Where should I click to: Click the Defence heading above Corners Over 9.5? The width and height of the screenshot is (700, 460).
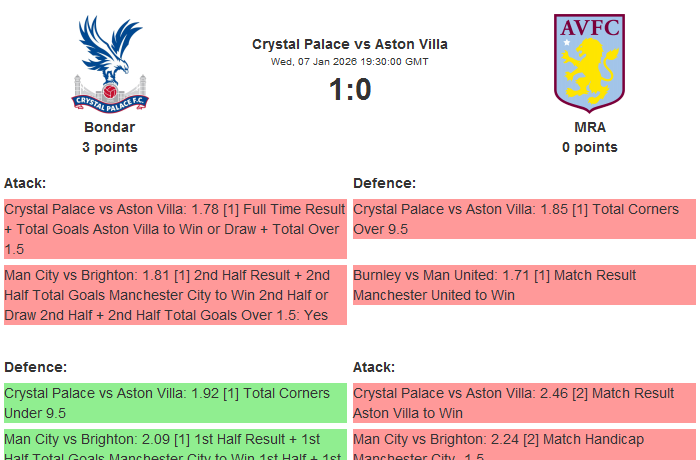tap(384, 183)
